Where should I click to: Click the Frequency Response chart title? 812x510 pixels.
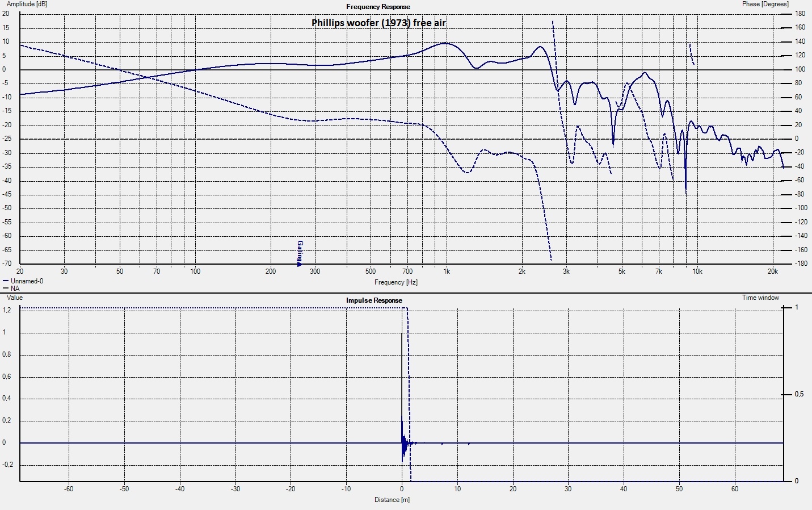point(378,7)
